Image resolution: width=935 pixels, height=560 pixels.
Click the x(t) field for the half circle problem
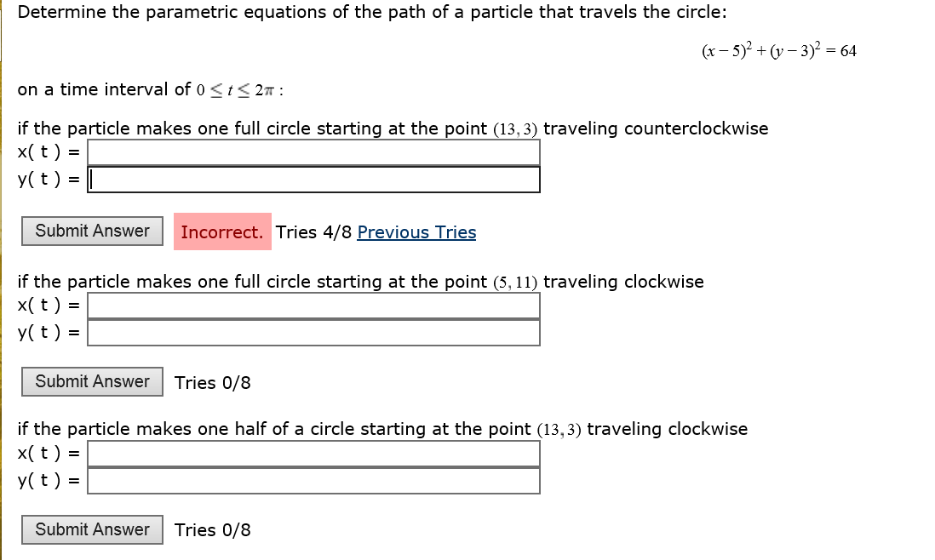coord(315,453)
